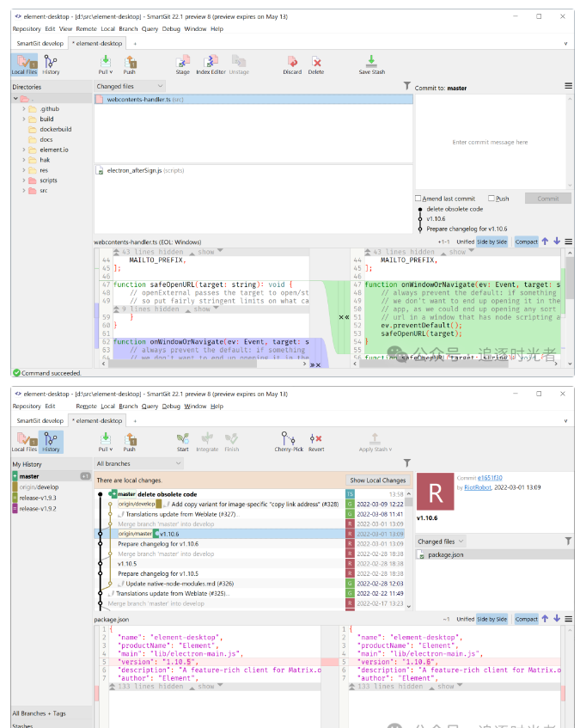Switch to History view in top window
The height and width of the screenshot is (728, 580).
pyautogui.click(x=51, y=64)
